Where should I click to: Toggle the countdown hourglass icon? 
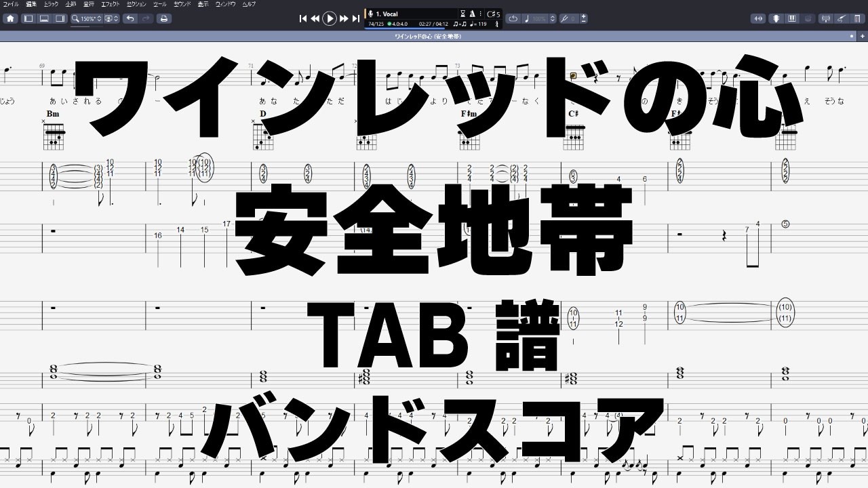tap(463, 14)
